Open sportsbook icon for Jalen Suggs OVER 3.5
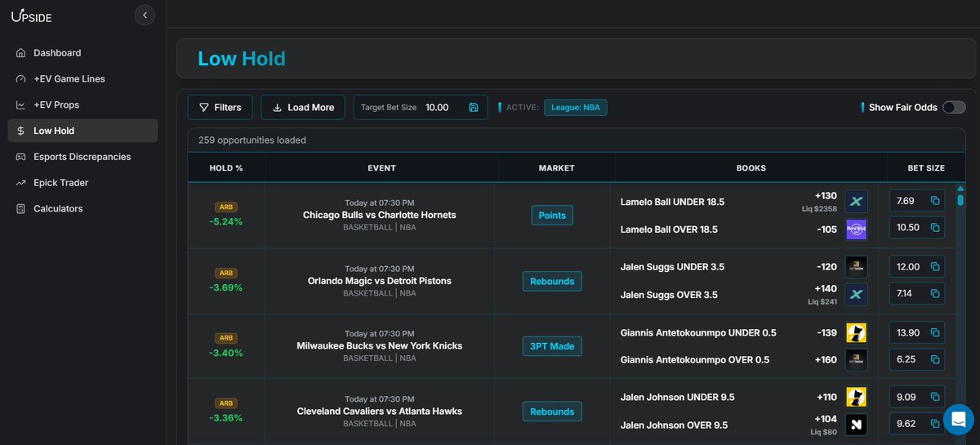 click(856, 294)
